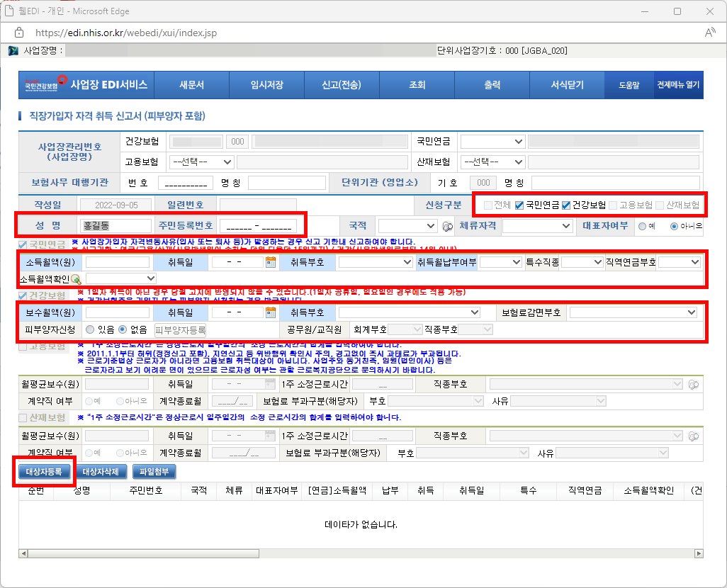Viewport: 727px width, 588px height.
Task: Click the 소득월액확인 magnifier icon
Action: tap(76, 279)
